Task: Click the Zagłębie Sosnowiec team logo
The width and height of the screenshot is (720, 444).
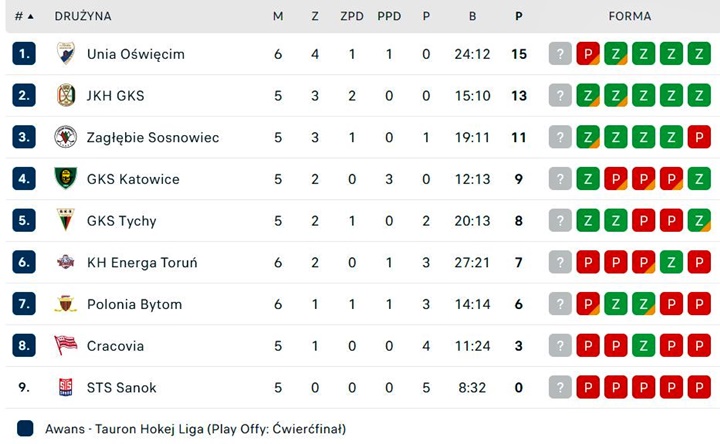Action: click(66, 137)
